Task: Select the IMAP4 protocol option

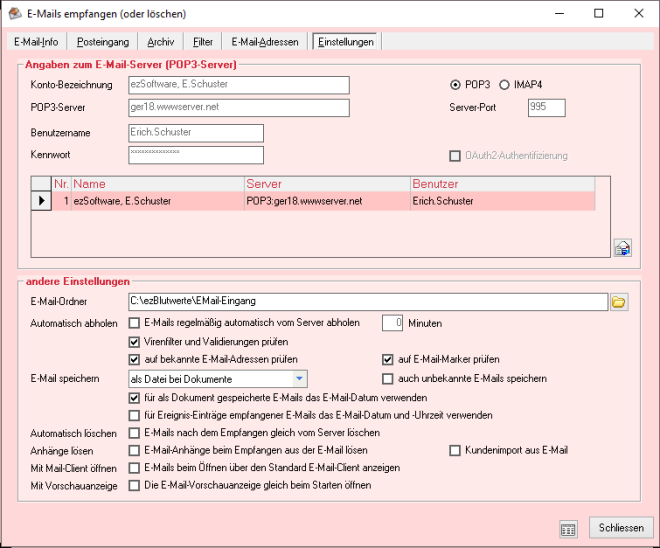Action: (x=504, y=85)
